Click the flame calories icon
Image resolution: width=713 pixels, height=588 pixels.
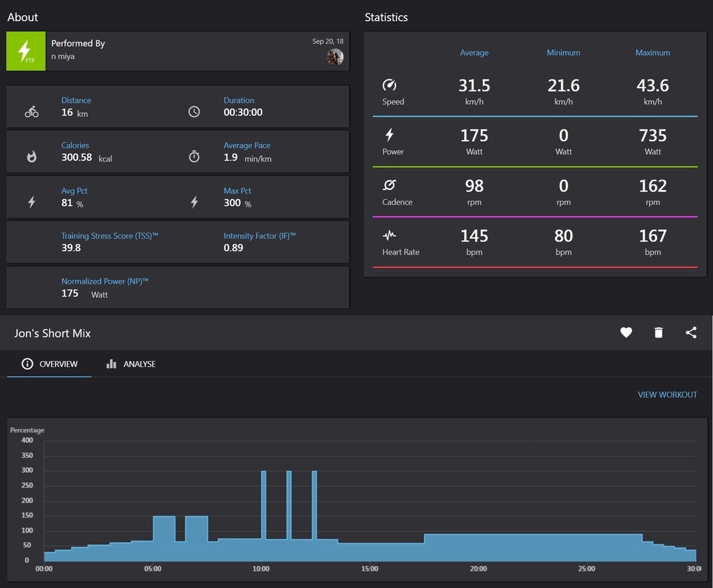(31, 157)
